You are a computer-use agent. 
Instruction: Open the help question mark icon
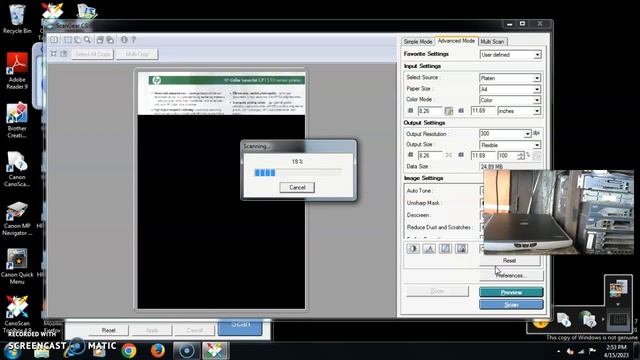pyautogui.click(x=133, y=40)
